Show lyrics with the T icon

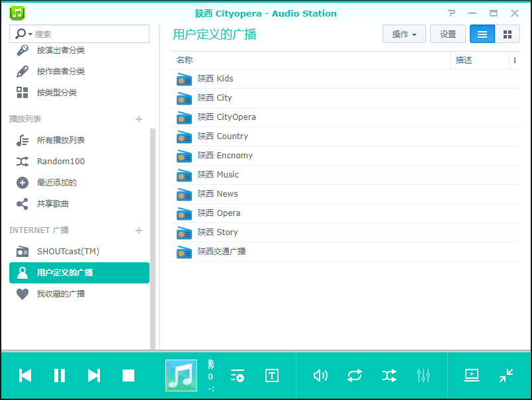[x=272, y=375]
